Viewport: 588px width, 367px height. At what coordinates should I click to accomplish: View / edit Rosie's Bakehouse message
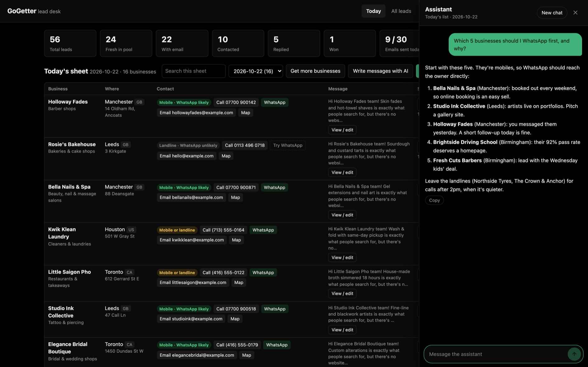pyautogui.click(x=342, y=172)
